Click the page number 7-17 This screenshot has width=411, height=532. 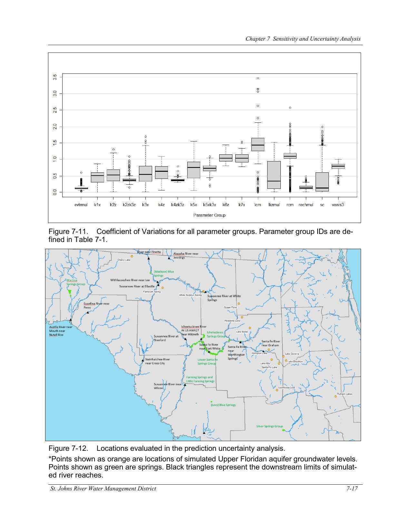(x=352, y=488)
